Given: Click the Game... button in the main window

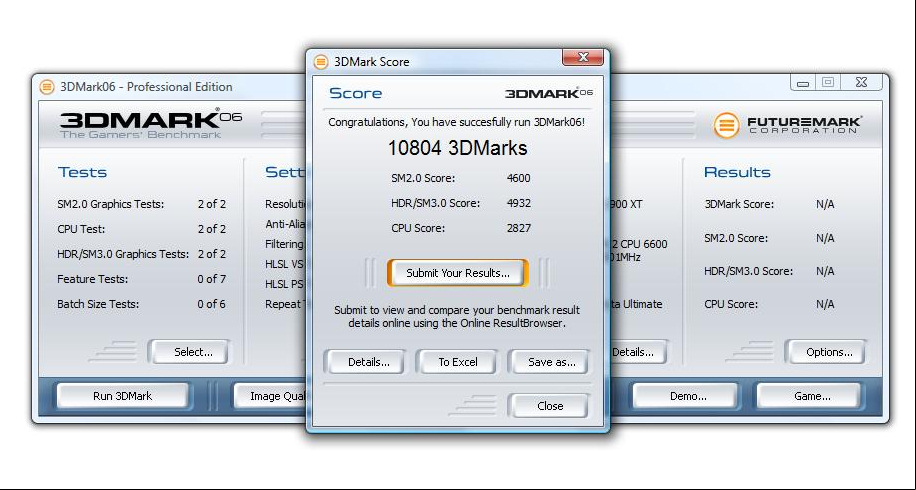Looking at the screenshot, I should [810, 396].
